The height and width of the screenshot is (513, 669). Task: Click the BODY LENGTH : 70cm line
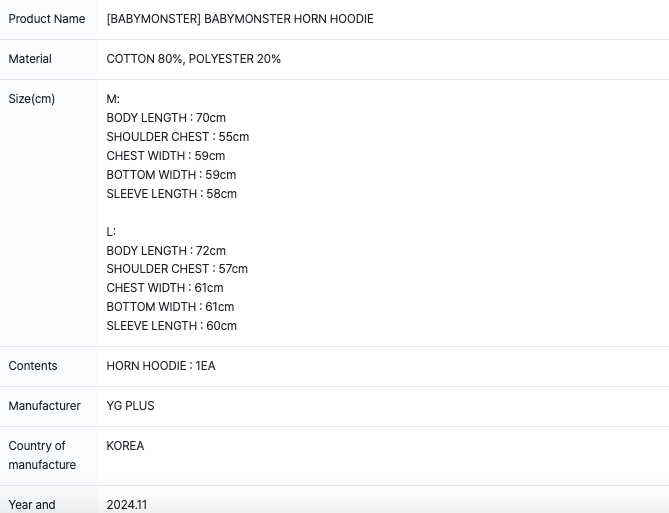click(166, 118)
